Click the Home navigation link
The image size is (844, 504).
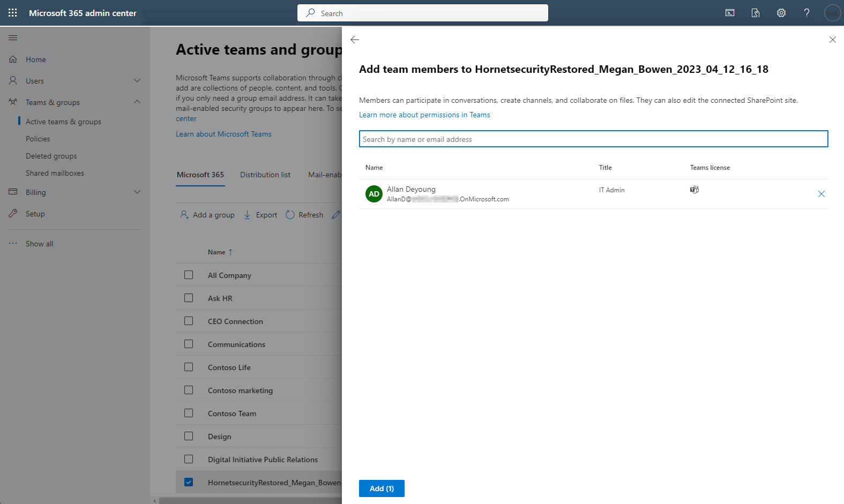[x=36, y=59]
